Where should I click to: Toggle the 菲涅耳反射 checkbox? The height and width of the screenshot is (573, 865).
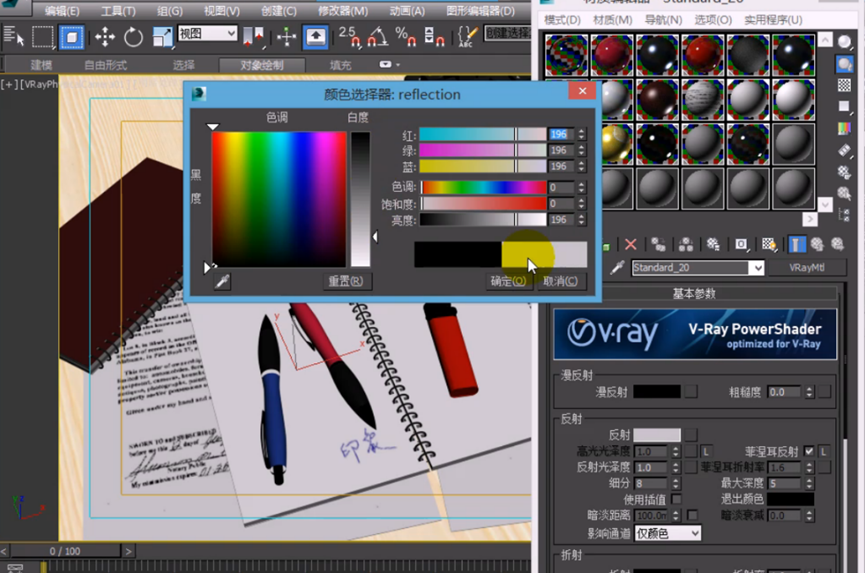809,451
